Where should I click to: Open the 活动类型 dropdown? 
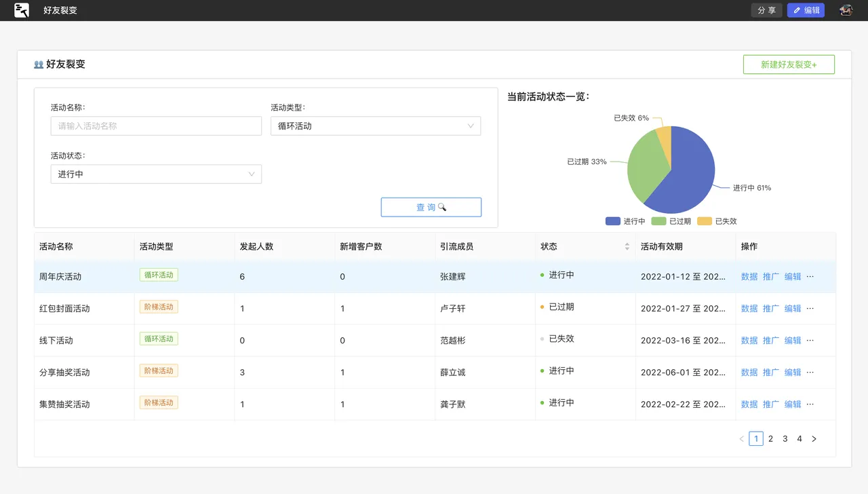(x=376, y=126)
